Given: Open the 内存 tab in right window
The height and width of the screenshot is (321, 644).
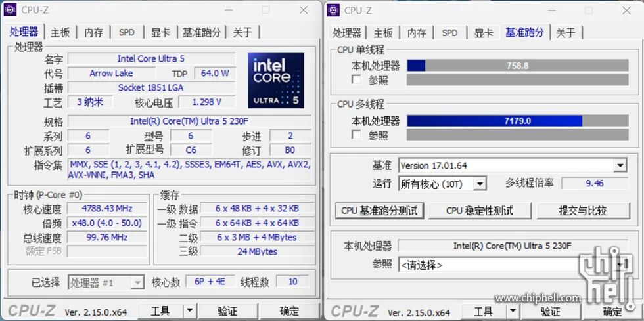Looking at the screenshot, I should 417,33.
